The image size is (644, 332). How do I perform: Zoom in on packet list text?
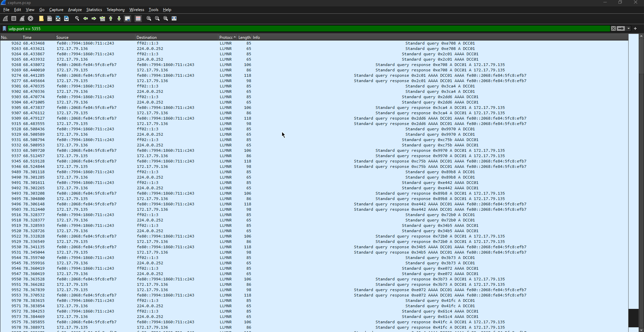[149, 19]
